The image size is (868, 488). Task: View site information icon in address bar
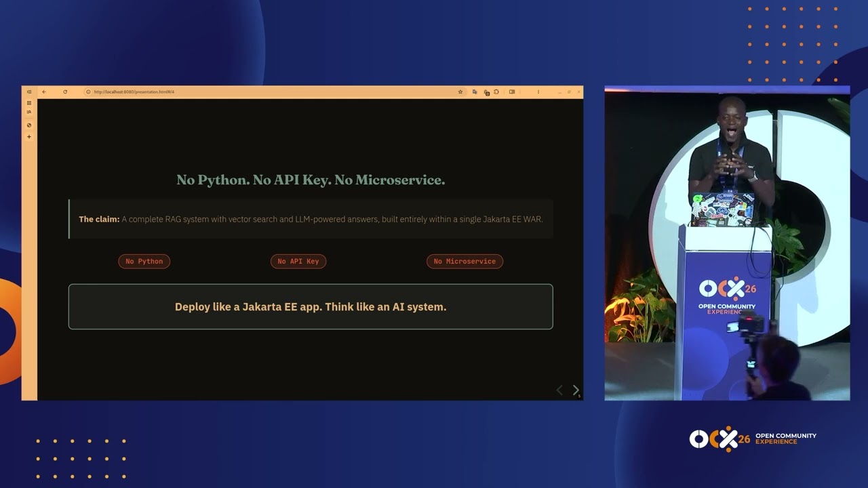click(88, 91)
